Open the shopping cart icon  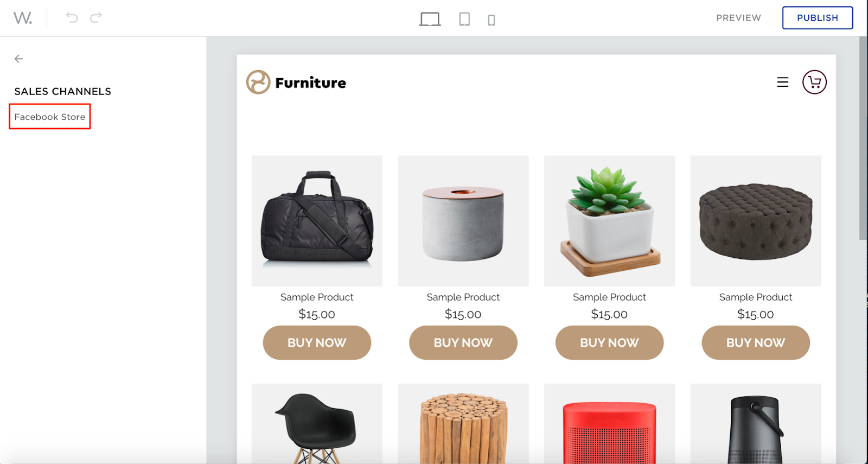[814, 82]
